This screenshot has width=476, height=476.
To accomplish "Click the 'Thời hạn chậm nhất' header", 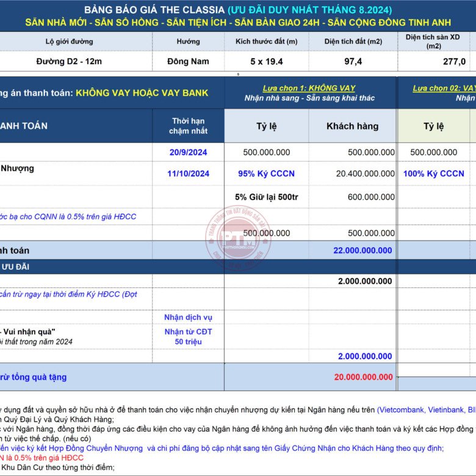I will (x=188, y=126).
